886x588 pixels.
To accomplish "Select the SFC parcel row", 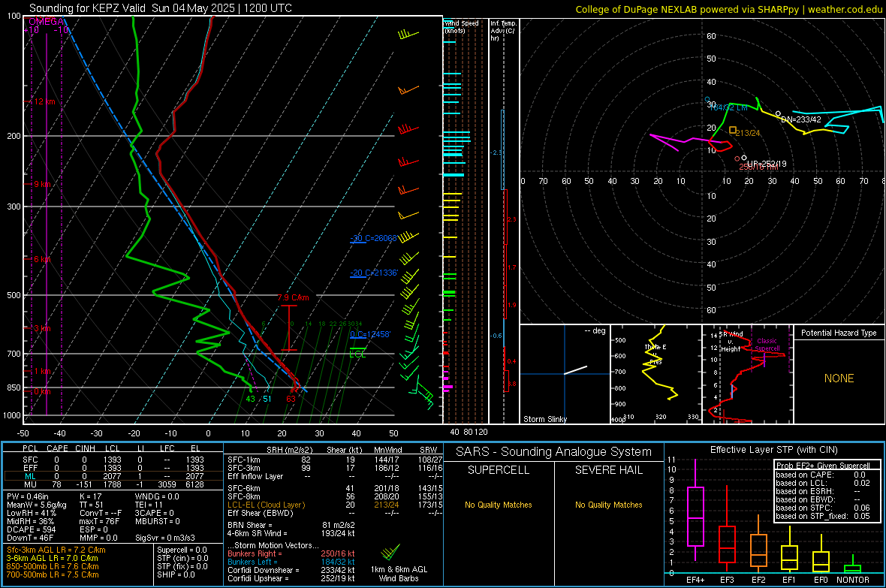I will pyautogui.click(x=113, y=460).
